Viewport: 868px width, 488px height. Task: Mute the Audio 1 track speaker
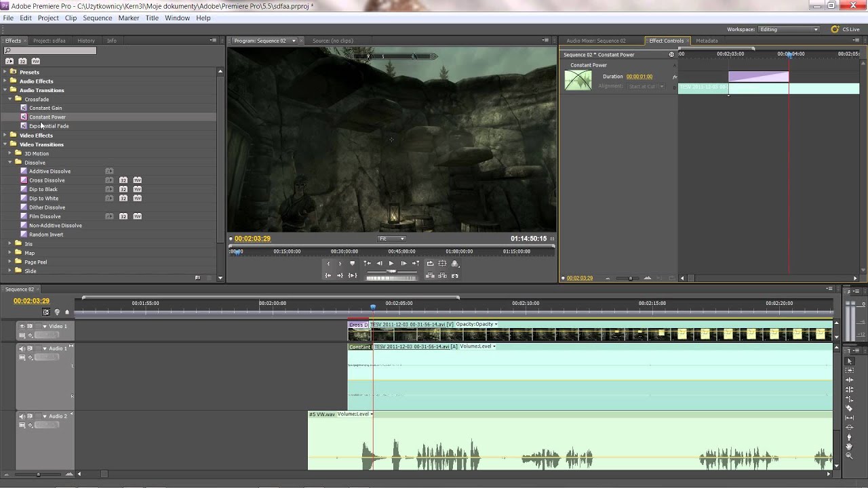(22, 348)
